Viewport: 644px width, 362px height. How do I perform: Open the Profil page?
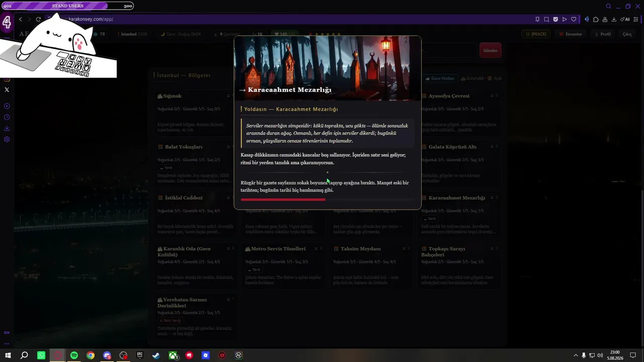coord(603,34)
